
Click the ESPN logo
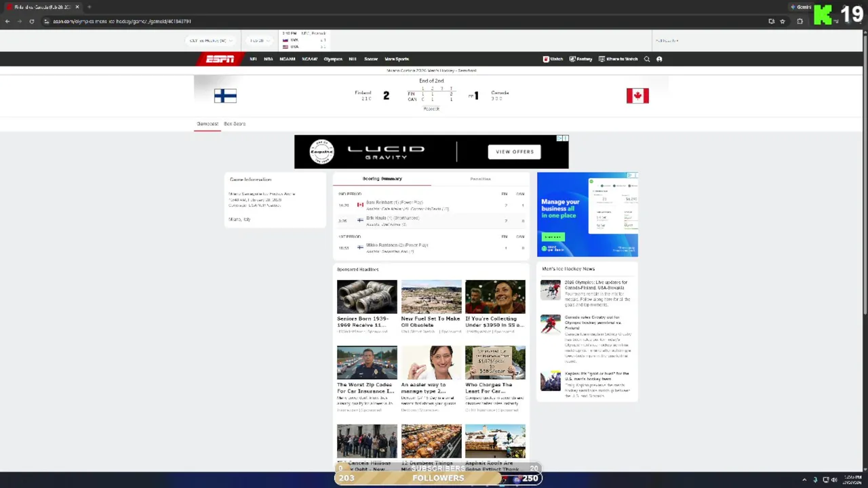pyautogui.click(x=220, y=59)
